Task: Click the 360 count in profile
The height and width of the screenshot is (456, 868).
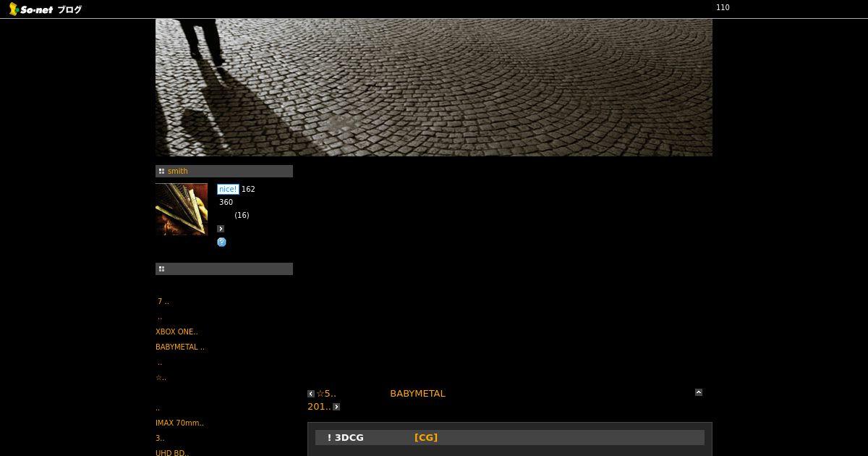Action: (226, 202)
